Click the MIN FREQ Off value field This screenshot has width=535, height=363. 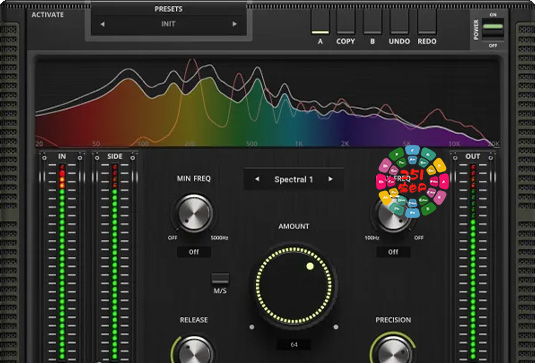194,252
